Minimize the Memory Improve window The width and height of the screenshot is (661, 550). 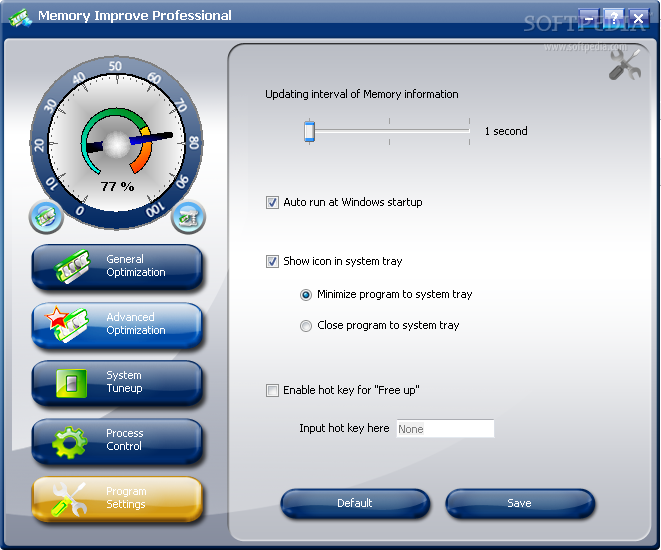589,18
